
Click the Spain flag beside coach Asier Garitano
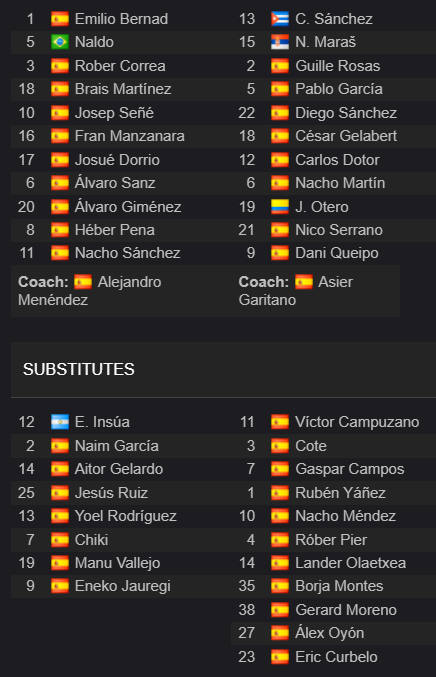coord(304,282)
